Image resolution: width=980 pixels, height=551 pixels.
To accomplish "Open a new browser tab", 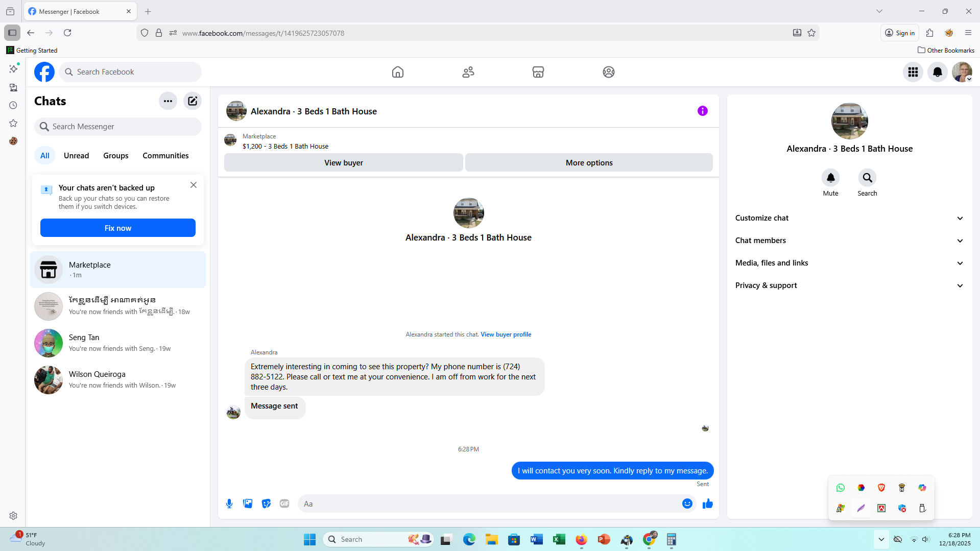I will tap(148, 11).
